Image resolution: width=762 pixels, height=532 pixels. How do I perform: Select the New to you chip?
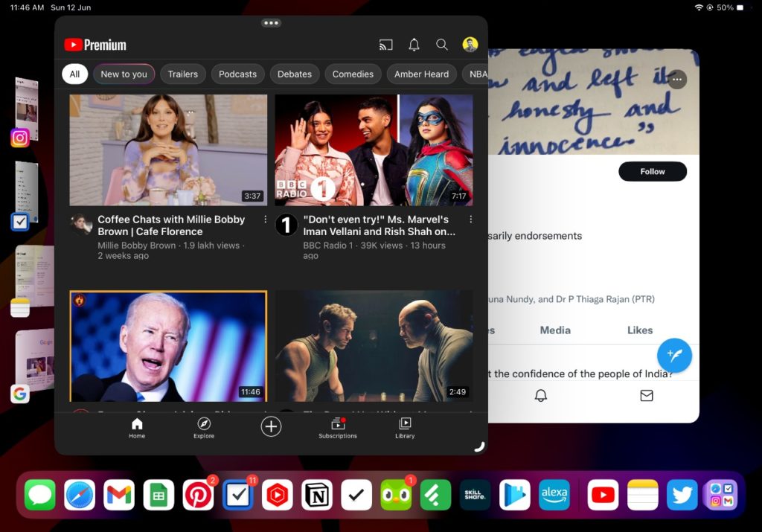[124, 74]
